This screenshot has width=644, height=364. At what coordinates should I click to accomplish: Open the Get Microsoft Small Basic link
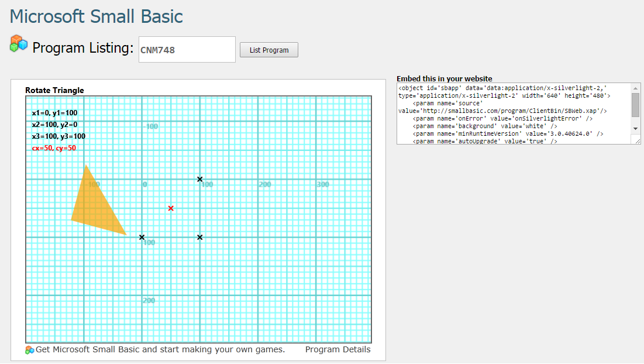coord(160,349)
